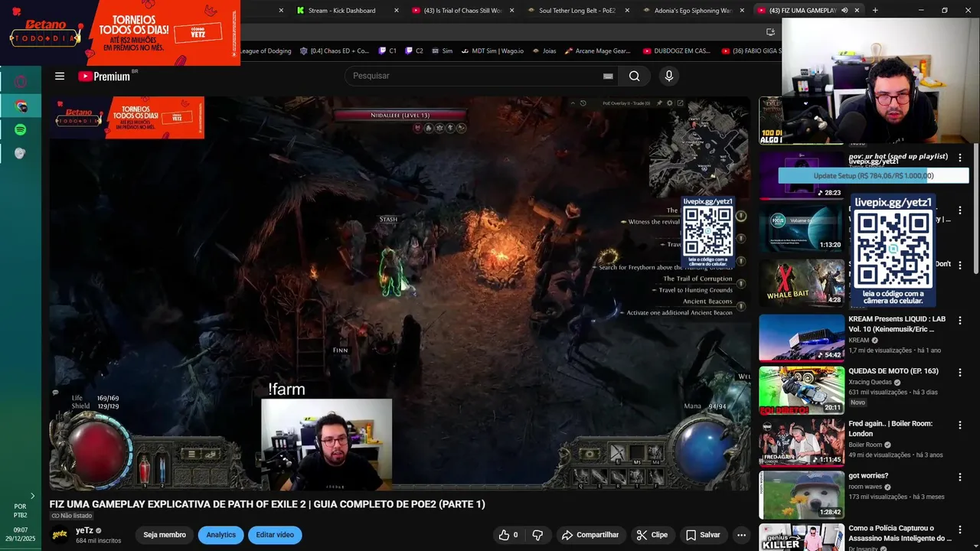Play the got worries thumbnail
Screen dimensions: 980x551
802,494
